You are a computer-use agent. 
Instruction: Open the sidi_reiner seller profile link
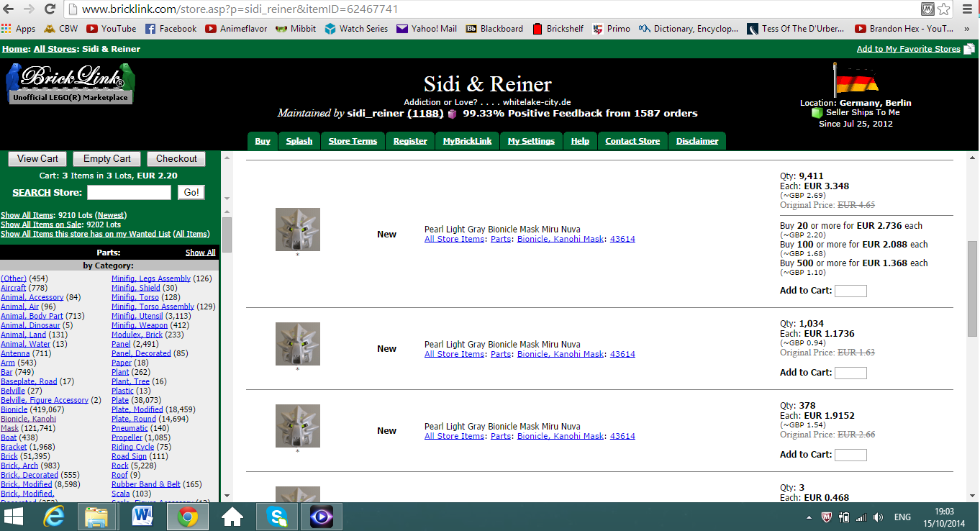coord(376,114)
